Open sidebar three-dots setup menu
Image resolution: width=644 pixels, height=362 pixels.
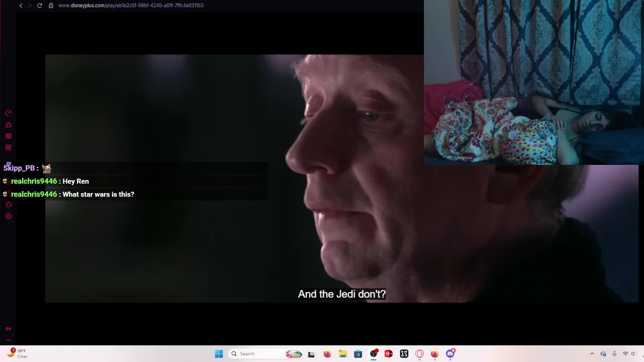(8, 340)
